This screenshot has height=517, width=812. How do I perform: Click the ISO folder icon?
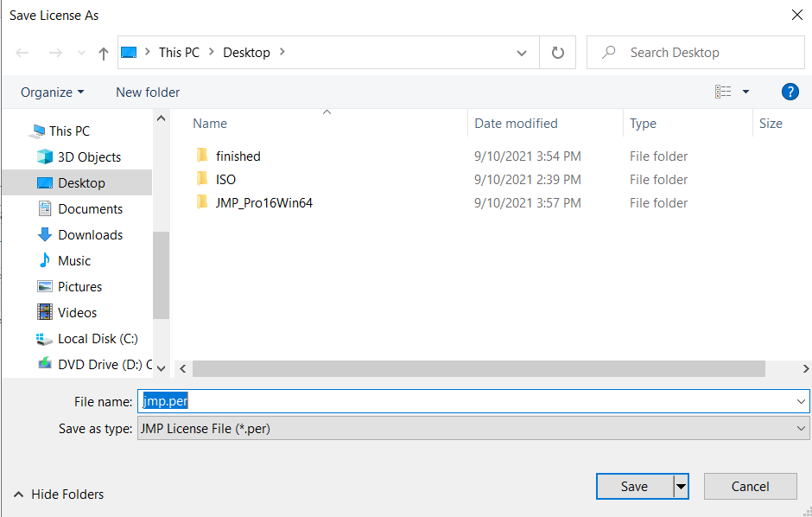point(202,179)
